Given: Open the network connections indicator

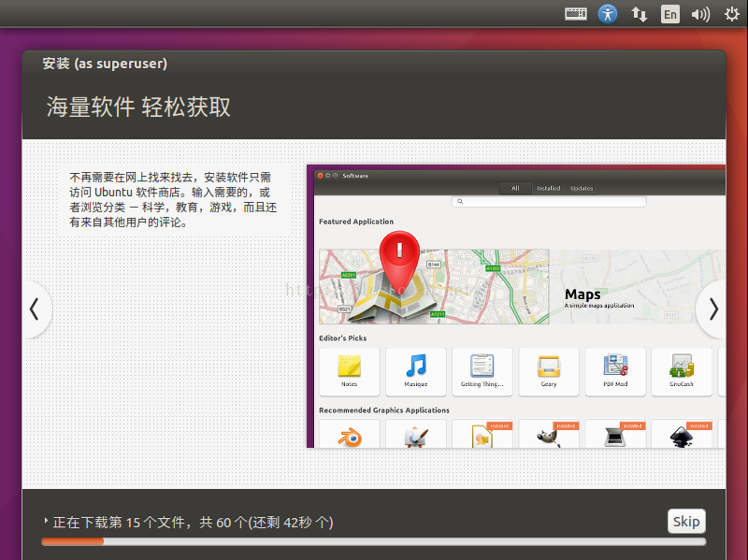Looking at the screenshot, I should (x=640, y=14).
